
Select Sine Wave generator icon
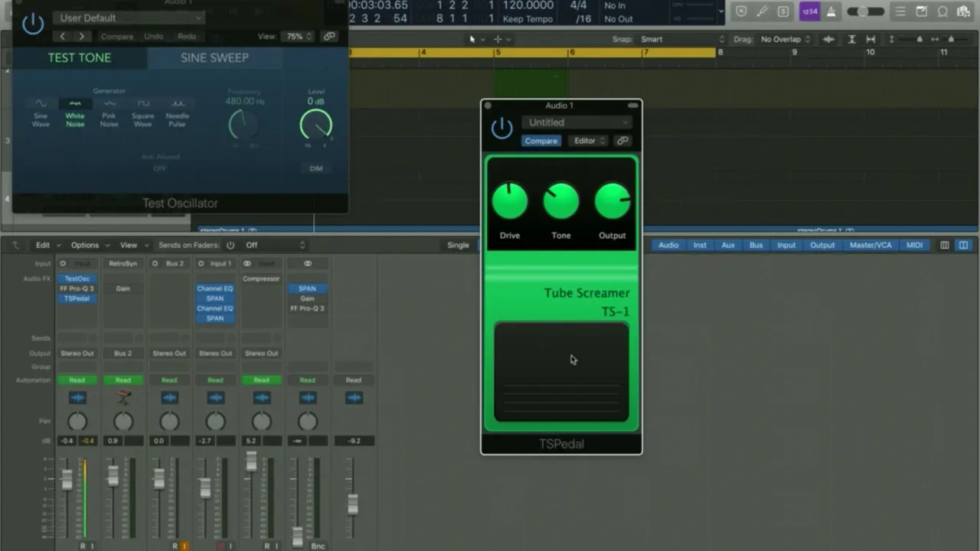click(x=41, y=103)
